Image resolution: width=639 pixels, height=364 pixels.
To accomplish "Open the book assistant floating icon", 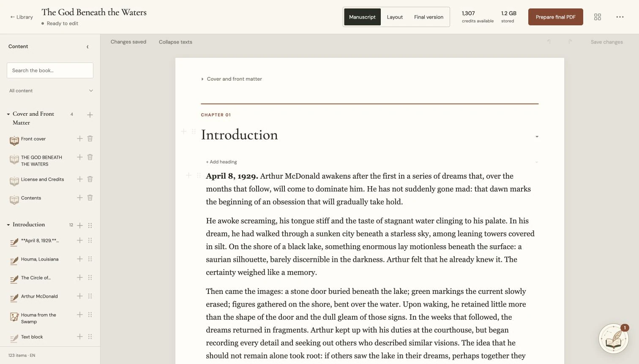I will [x=614, y=338].
